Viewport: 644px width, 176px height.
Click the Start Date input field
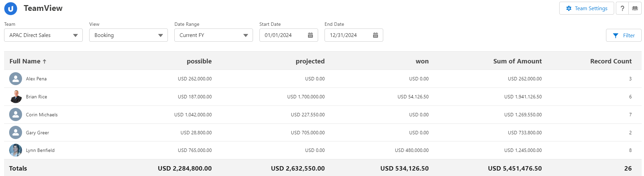coord(284,35)
